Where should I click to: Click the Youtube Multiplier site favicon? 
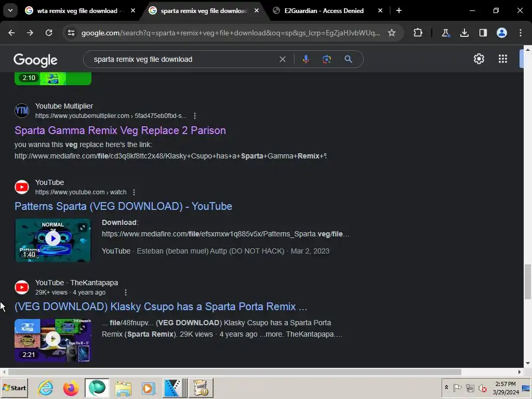tap(22, 111)
